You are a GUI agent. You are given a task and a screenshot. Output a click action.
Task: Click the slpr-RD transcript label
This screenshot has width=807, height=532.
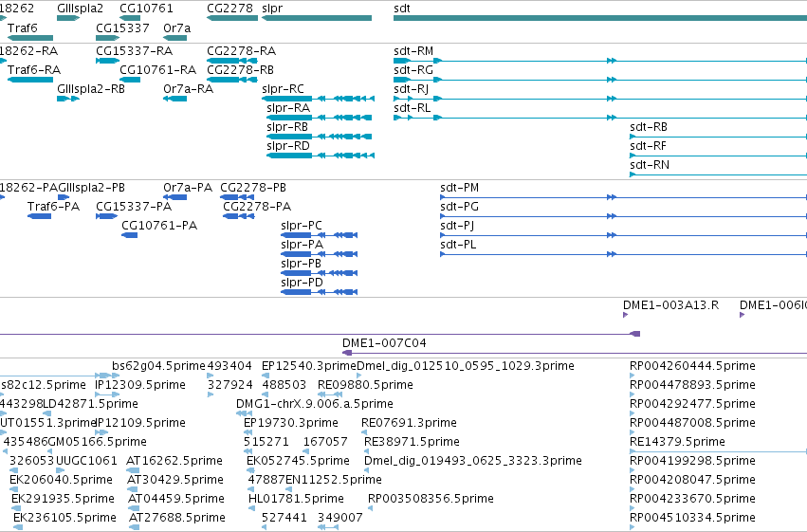288,146
